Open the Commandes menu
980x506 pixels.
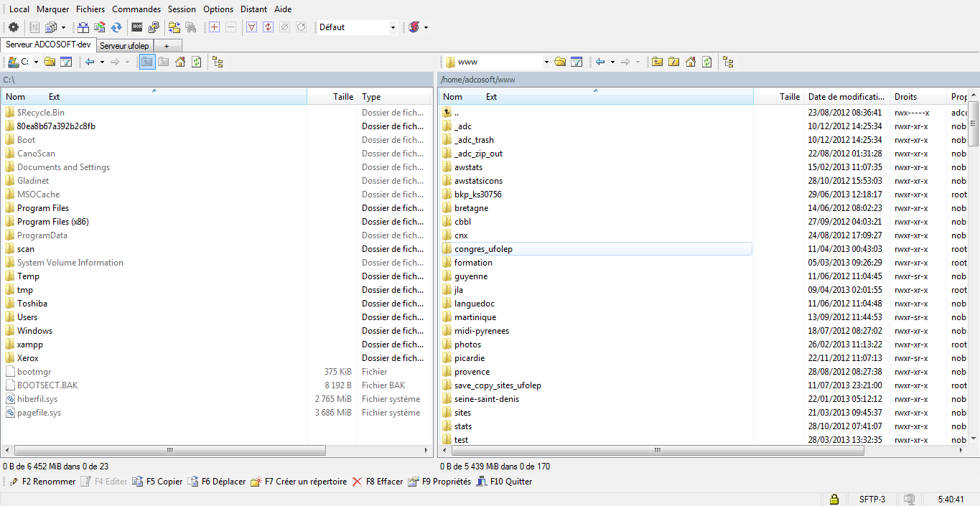(x=136, y=9)
